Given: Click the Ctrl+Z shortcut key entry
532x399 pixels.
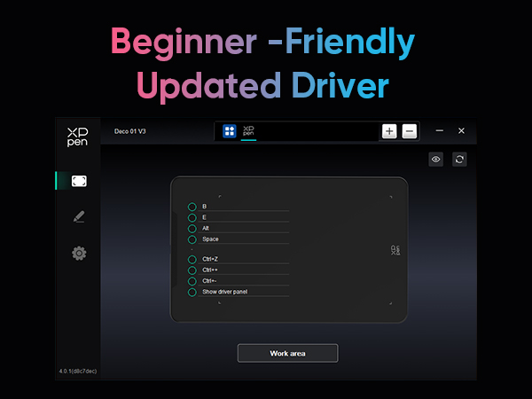Looking at the screenshot, I should coord(211,260).
